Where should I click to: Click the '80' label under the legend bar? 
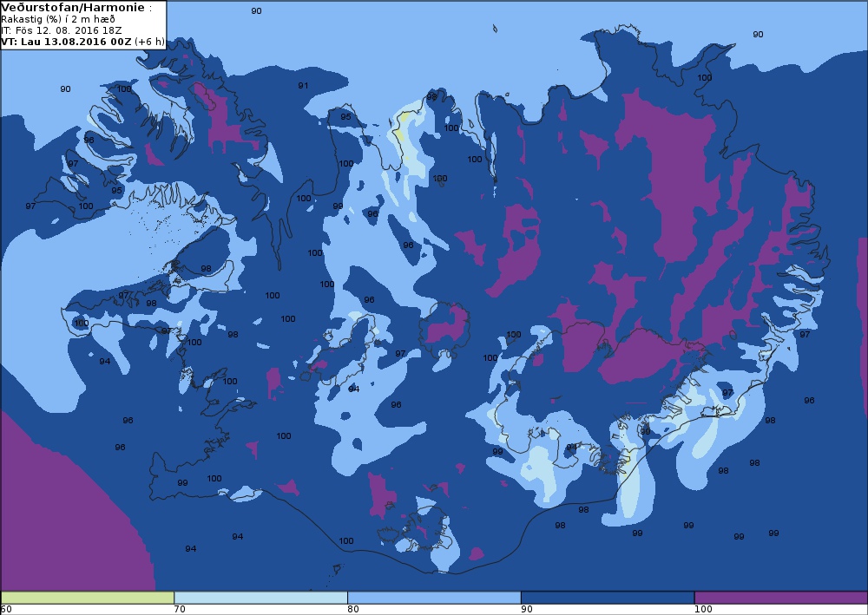pos(353,609)
